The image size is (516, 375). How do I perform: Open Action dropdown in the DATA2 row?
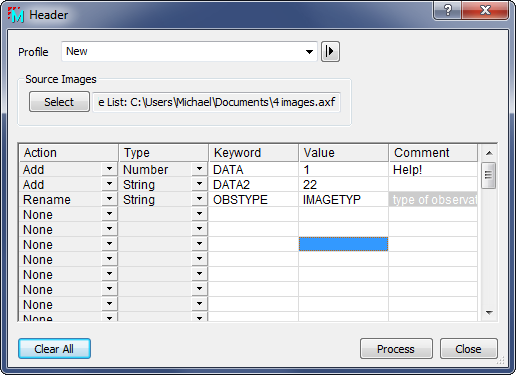click(x=109, y=184)
